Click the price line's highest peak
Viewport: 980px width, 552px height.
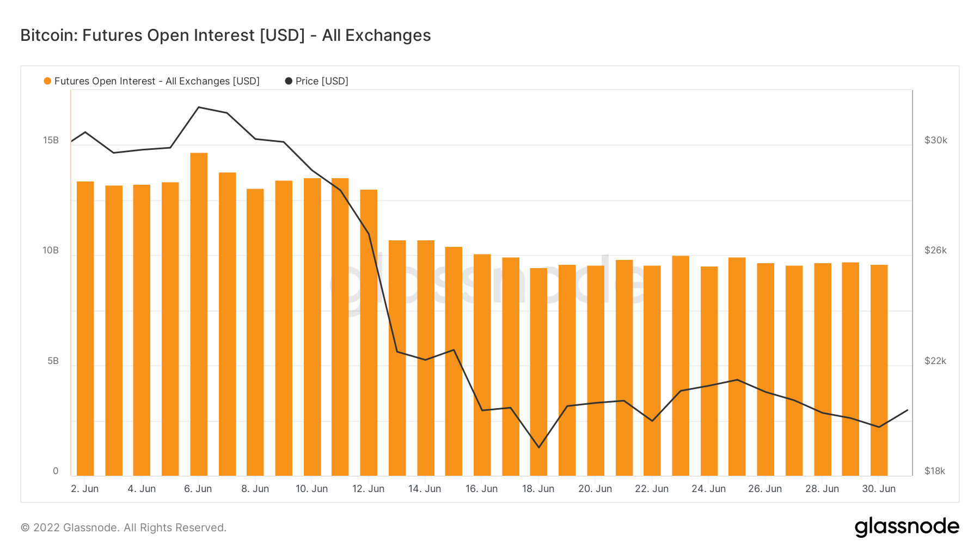click(199, 107)
